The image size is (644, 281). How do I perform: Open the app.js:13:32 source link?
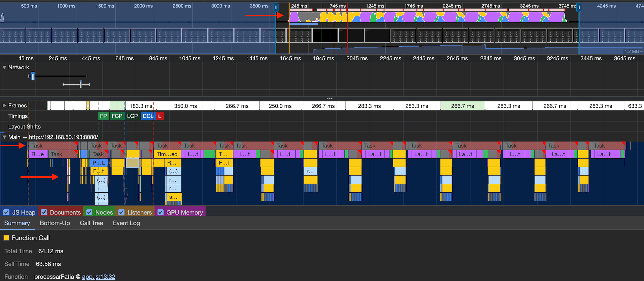[x=99, y=277]
